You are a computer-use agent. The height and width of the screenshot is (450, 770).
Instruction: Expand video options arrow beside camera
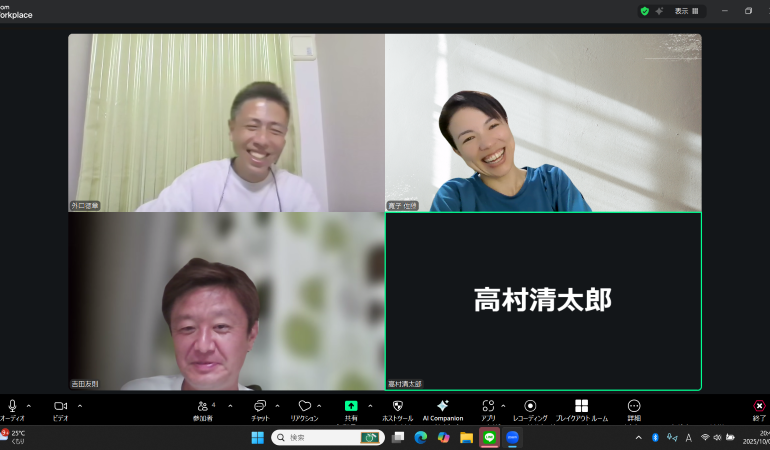coord(80,406)
